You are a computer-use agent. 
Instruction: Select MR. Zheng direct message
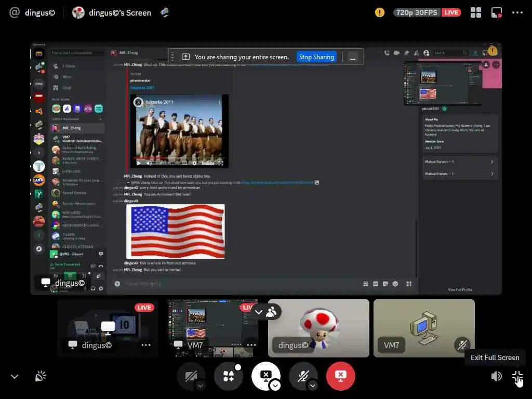coord(78,128)
